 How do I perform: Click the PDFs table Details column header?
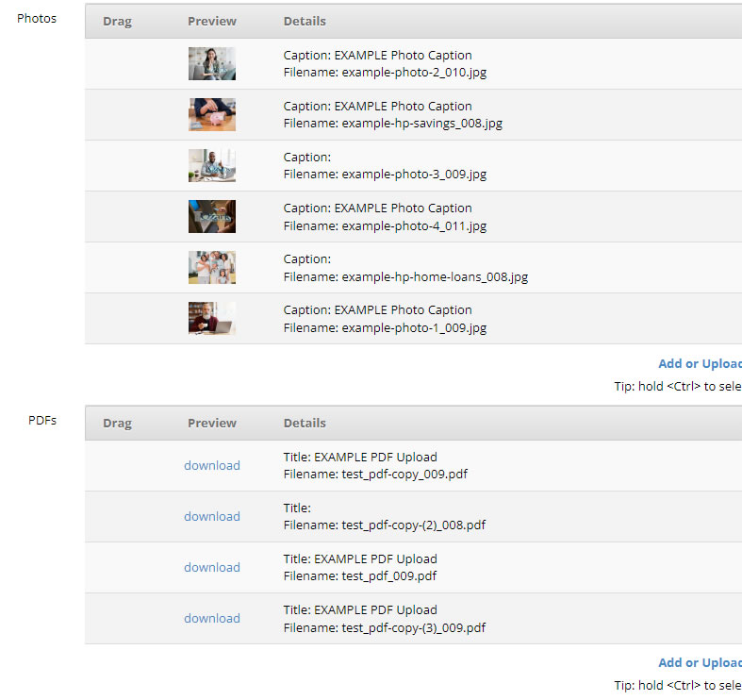pyautogui.click(x=305, y=423)
